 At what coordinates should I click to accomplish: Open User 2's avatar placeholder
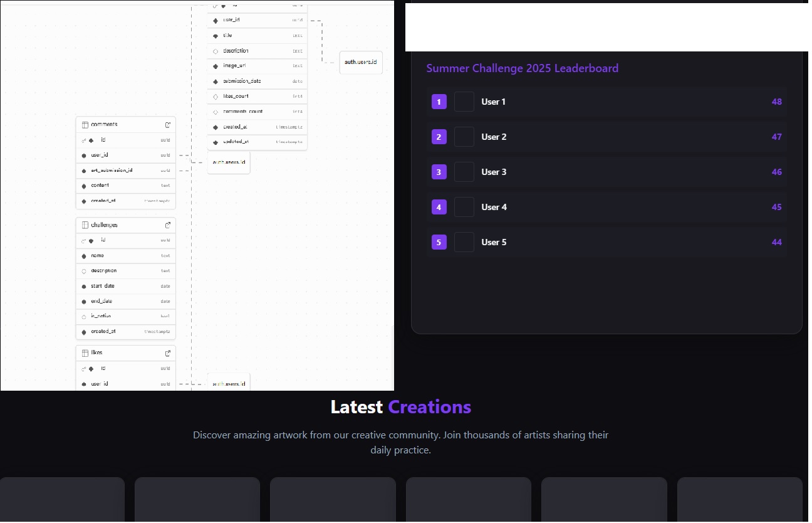click(x=464, y=137)
